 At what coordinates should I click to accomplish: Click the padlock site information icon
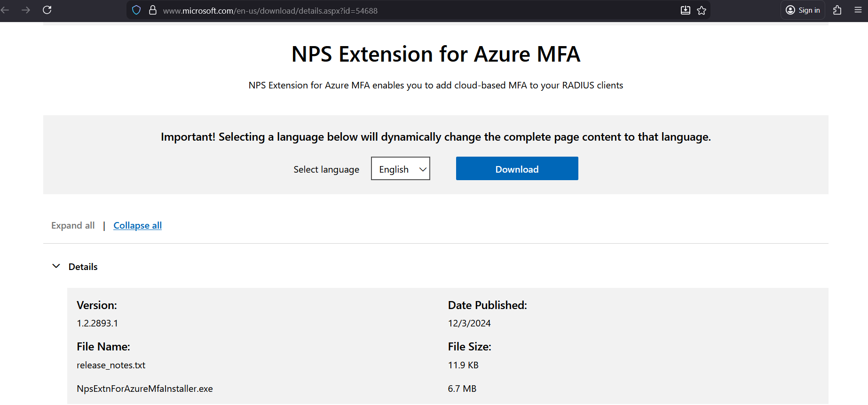tap(153, 10)
